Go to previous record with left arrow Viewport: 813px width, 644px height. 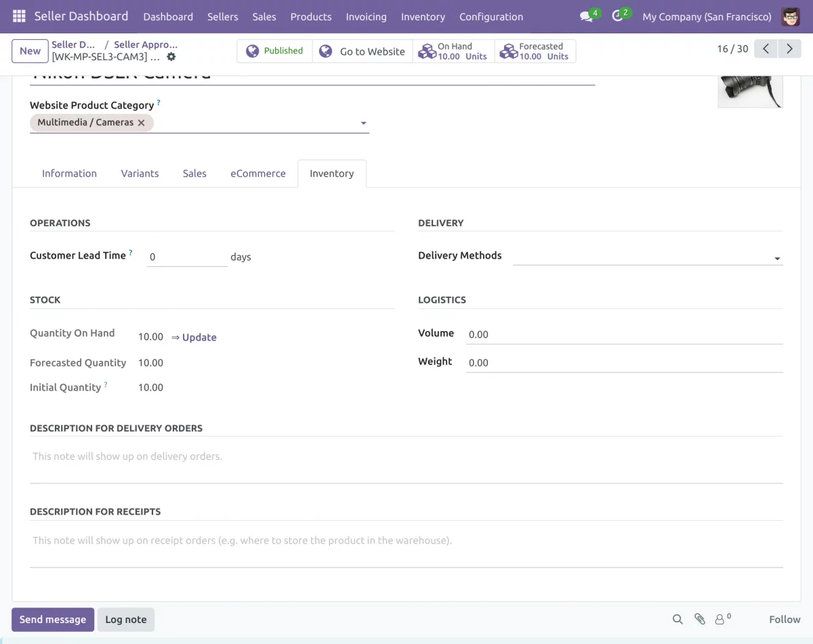coord(766,49)
